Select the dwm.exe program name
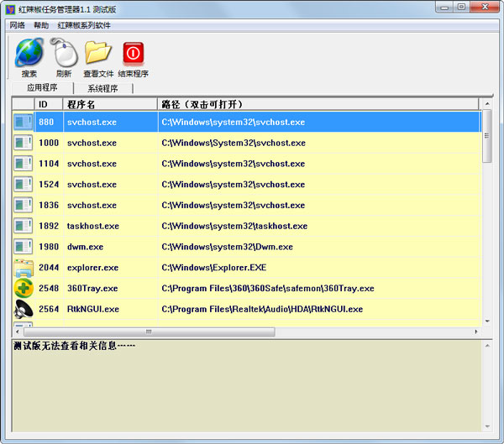 point(85,247)
